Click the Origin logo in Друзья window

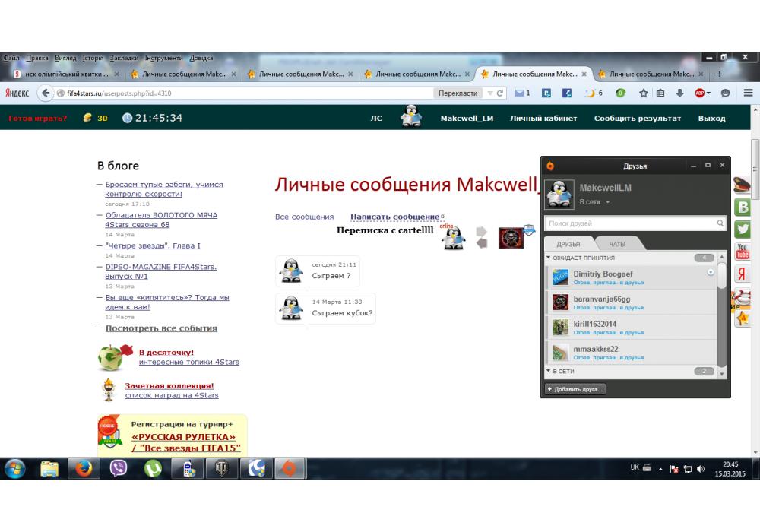[550, 166]
